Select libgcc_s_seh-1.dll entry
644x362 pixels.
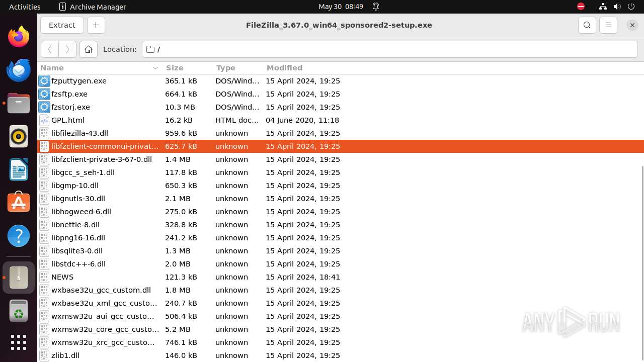point(341,172)
